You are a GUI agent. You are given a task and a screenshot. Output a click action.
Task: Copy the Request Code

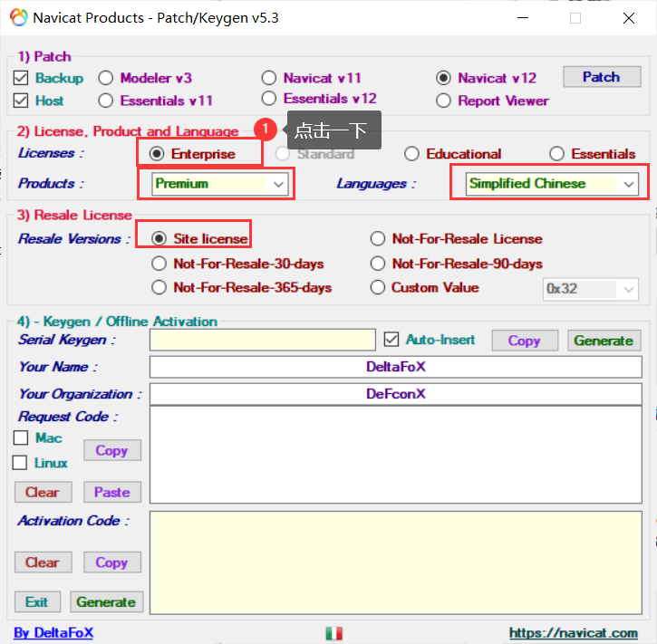pyautogui.click(x=112, y=450)
